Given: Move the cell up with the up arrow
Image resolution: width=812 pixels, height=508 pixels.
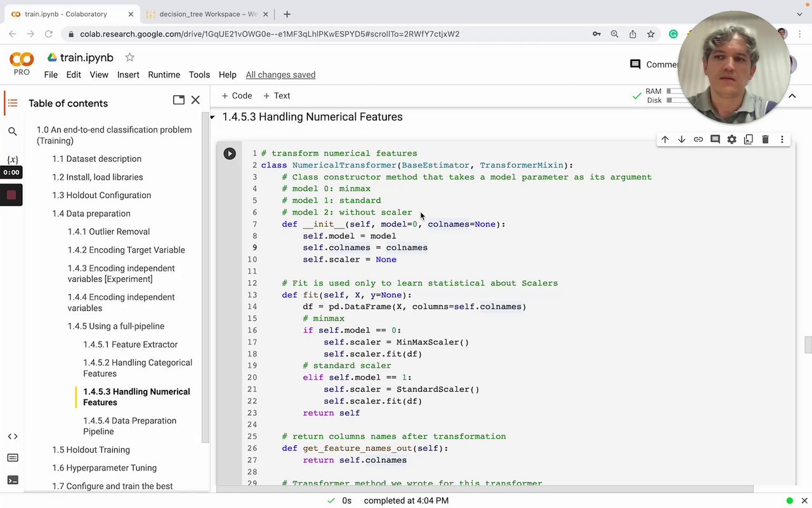Looking at the screenshot, I should (665, 140).
